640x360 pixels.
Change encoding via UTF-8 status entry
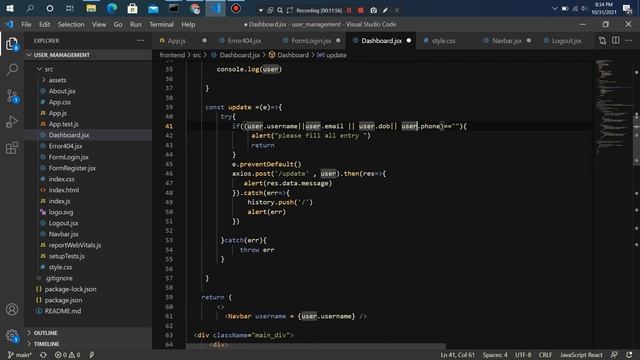click(x=523, y=355)
